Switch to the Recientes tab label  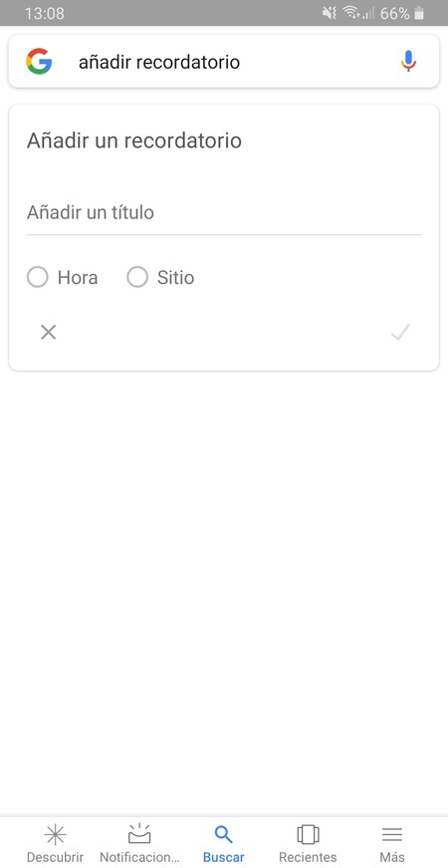(x=308, y=857)
